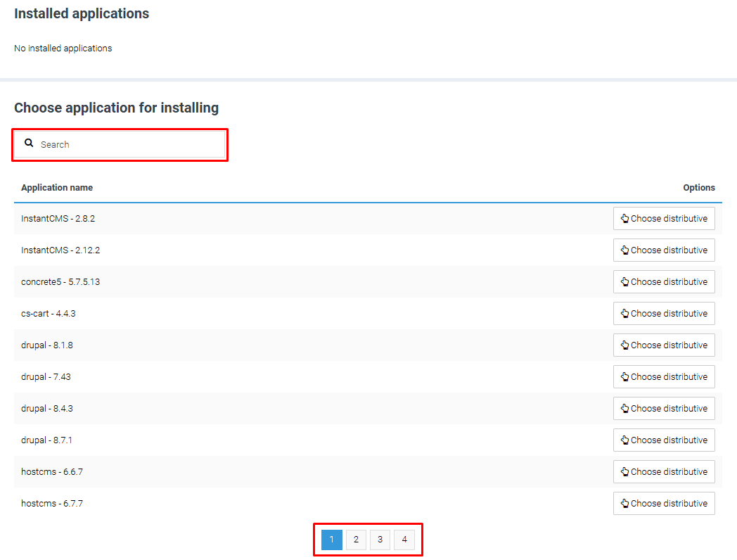The image size is (737, 560).
Task: Click the hand icon in hostcms 6.7.7 row
Action: coord(624,504)
